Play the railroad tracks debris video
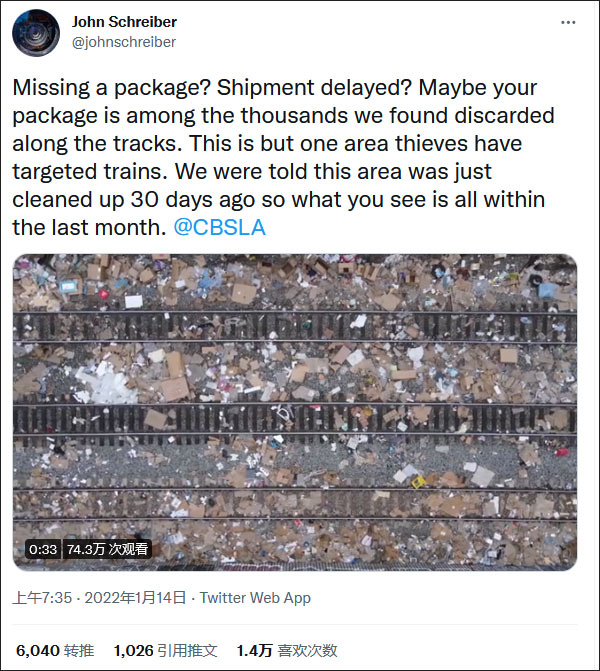 click(x=295, y=412)
